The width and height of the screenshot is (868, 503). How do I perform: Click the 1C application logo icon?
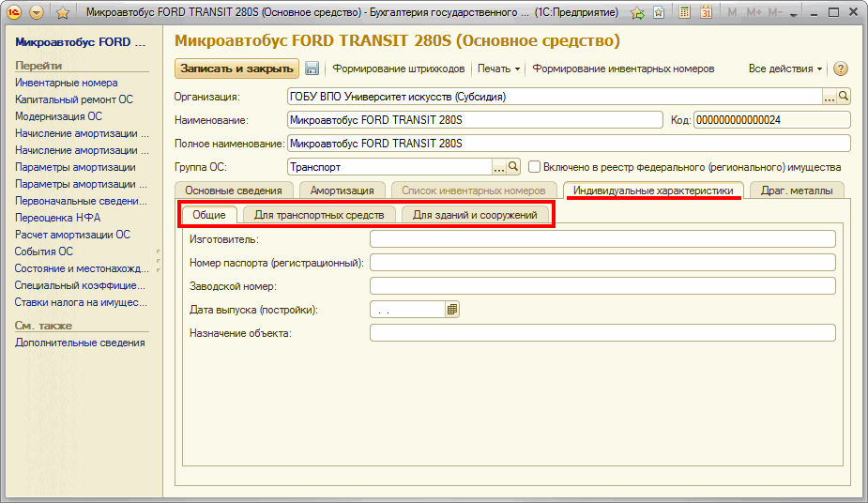[x=13, y=12]
